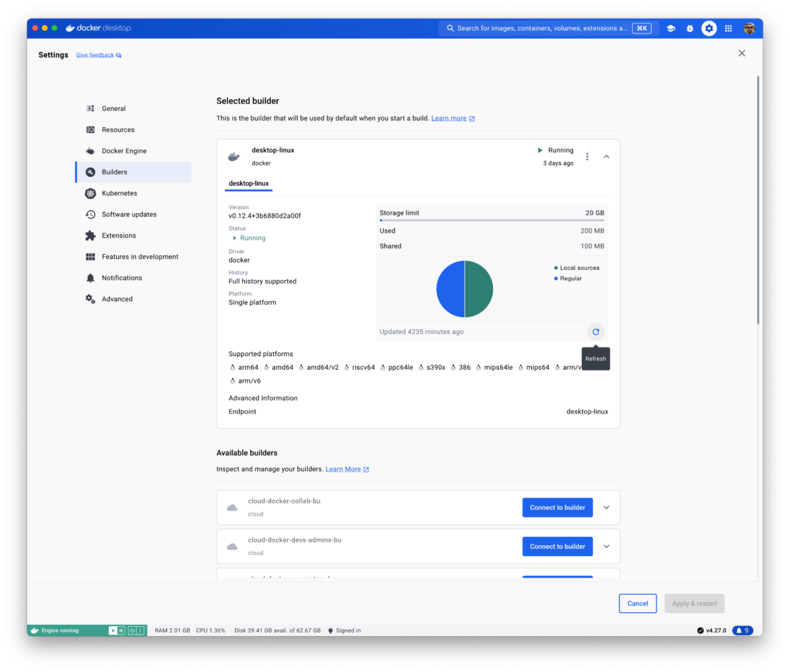
Task: Switch to the Kubernetes settings section
Action: (x=119, y=193)
